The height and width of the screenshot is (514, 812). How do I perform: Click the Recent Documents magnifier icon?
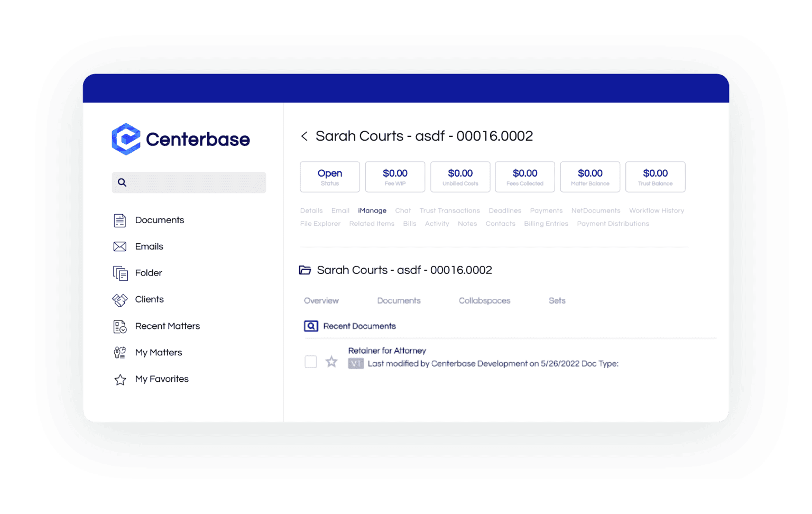tap(311, 326)
